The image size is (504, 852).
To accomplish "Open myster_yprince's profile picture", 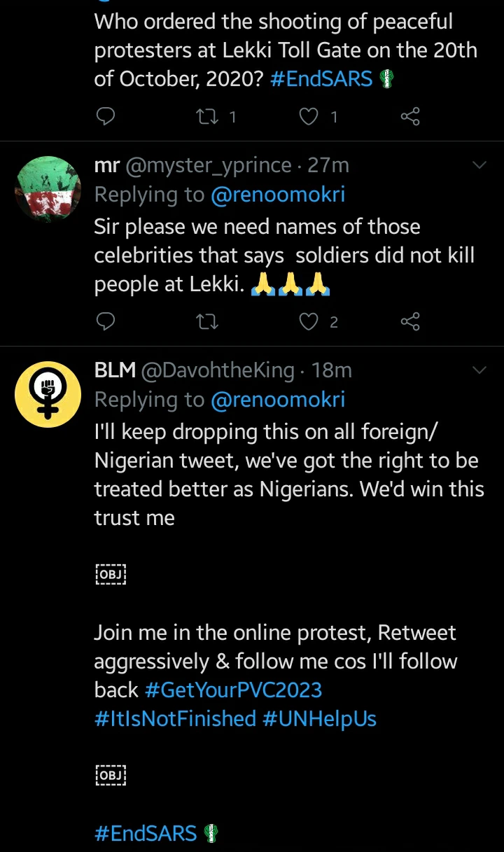I will click(46, 189).
